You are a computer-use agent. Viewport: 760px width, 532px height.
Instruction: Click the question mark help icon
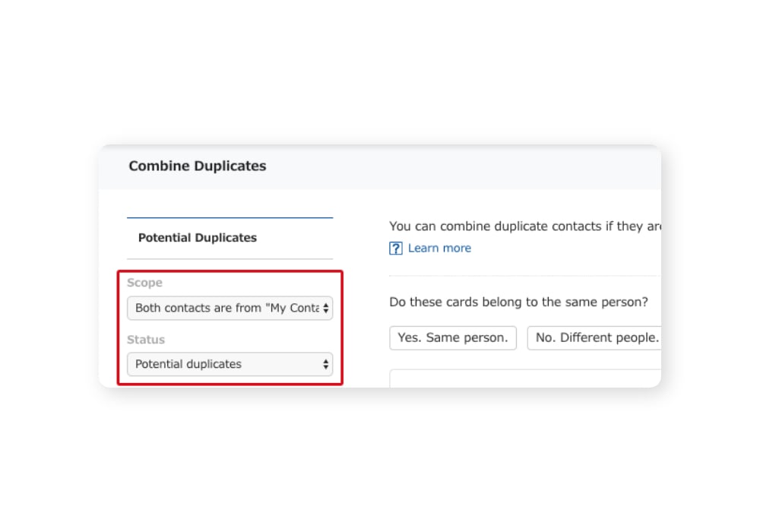click(395, 249)
